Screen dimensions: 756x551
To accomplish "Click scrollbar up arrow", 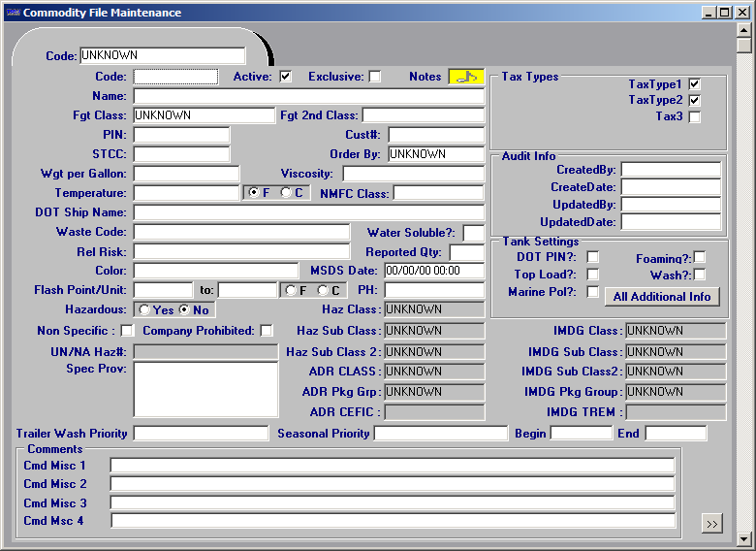I will 743,29.
